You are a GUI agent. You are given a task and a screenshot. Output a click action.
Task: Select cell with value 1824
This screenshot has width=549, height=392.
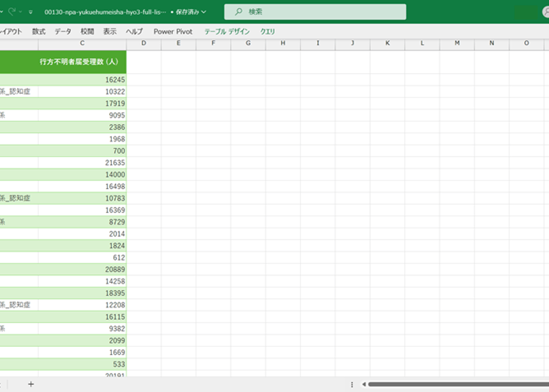coord(82,246)
